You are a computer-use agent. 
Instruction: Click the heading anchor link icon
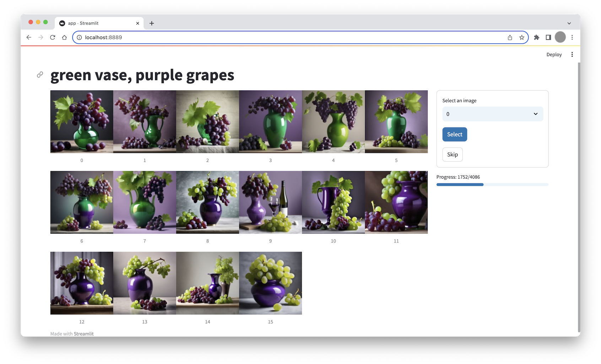pyautogui.click(x=40, y=75)
